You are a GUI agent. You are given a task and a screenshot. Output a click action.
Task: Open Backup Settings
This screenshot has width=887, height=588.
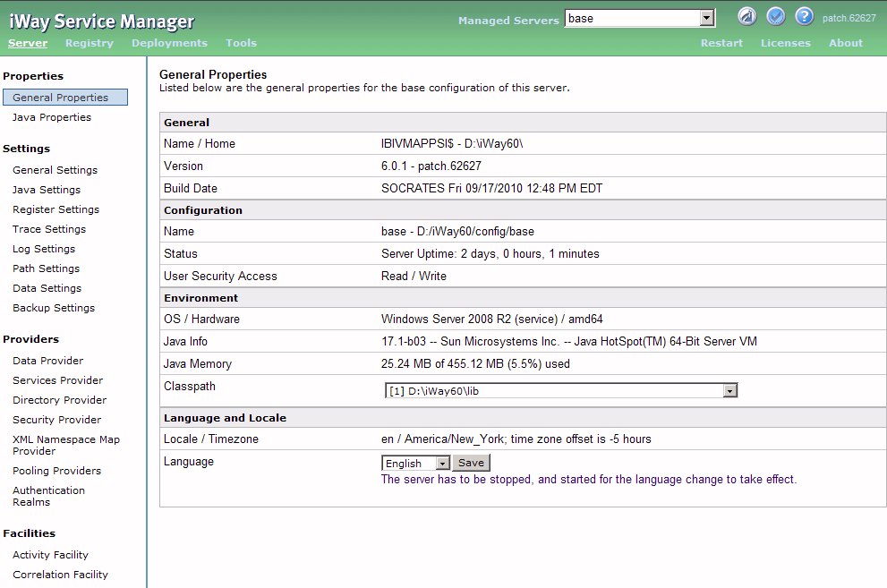pos(54,308)
